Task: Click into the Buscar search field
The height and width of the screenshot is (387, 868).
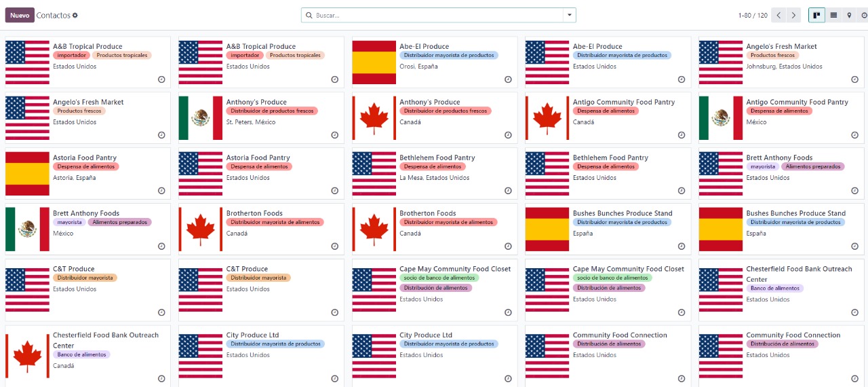Action: (x=434, y=15)
